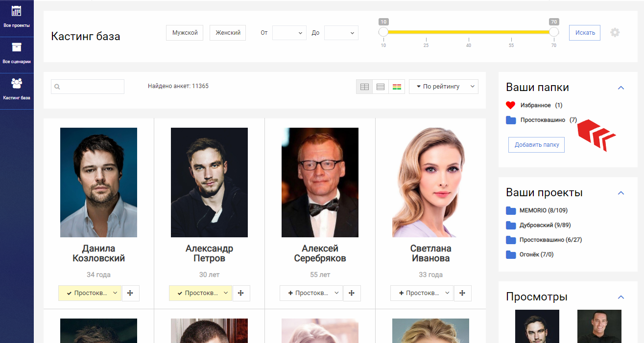Viewport: 644px width, 343px height.
Task: Open Светлана Иванова photo
Action: 430,183
